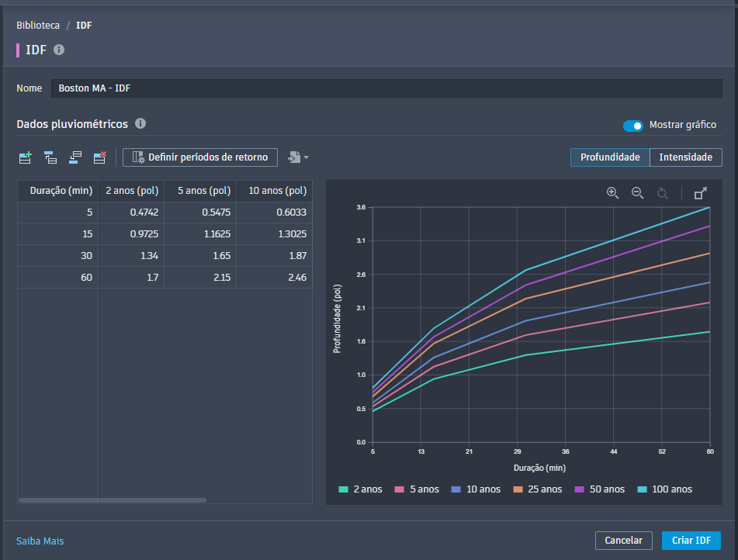Switch to the Profundidade tab
The width and height of the screenshot is (738, 560).
610,157
